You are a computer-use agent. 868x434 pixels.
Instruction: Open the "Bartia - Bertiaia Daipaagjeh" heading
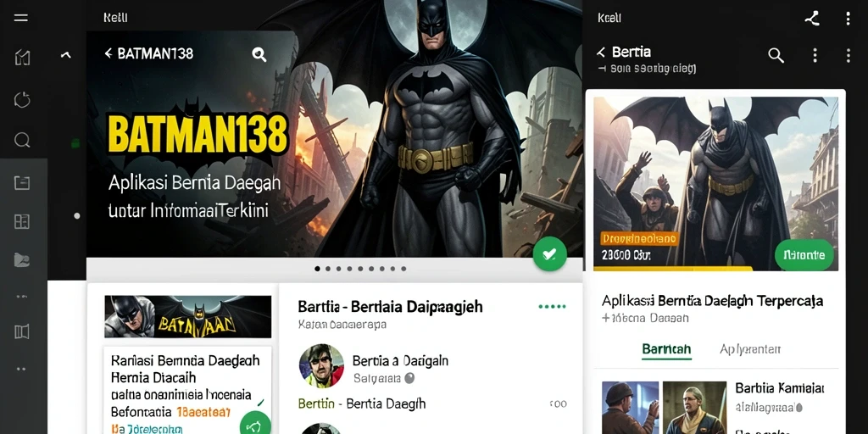click(390, 307)
